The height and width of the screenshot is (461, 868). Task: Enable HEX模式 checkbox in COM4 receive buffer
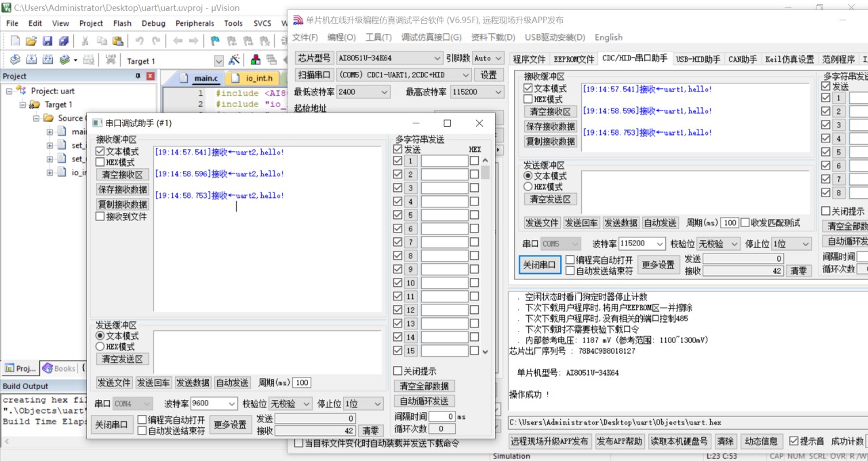(x=100, y=163)
